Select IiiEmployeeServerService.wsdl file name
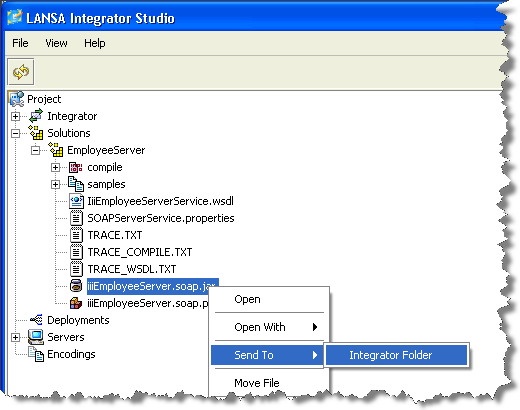This screenshot has height=410, width=520. [160, 201]
